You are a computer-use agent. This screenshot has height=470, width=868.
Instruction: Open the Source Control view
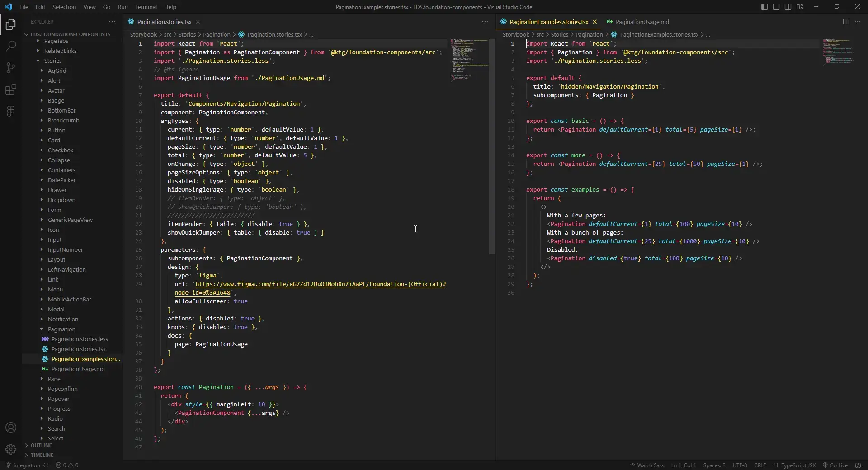point(11,68)
